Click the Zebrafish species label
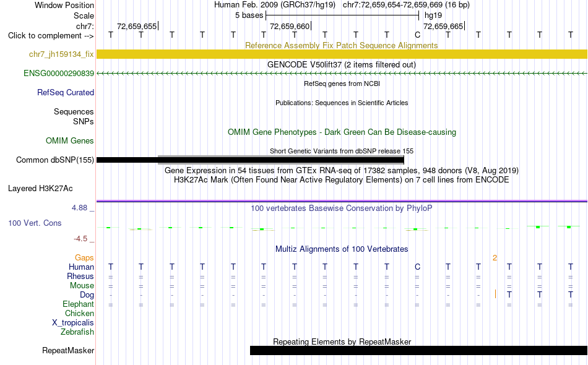 77,332
